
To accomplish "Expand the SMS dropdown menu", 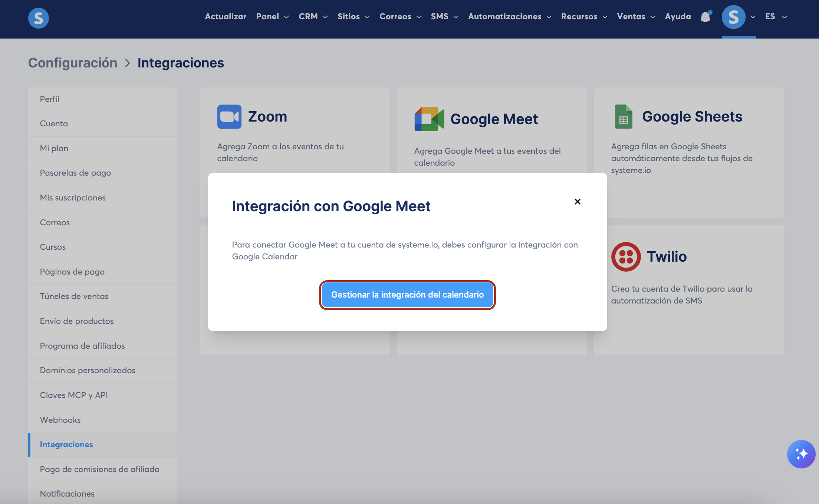I will click(x=444, y=17).
